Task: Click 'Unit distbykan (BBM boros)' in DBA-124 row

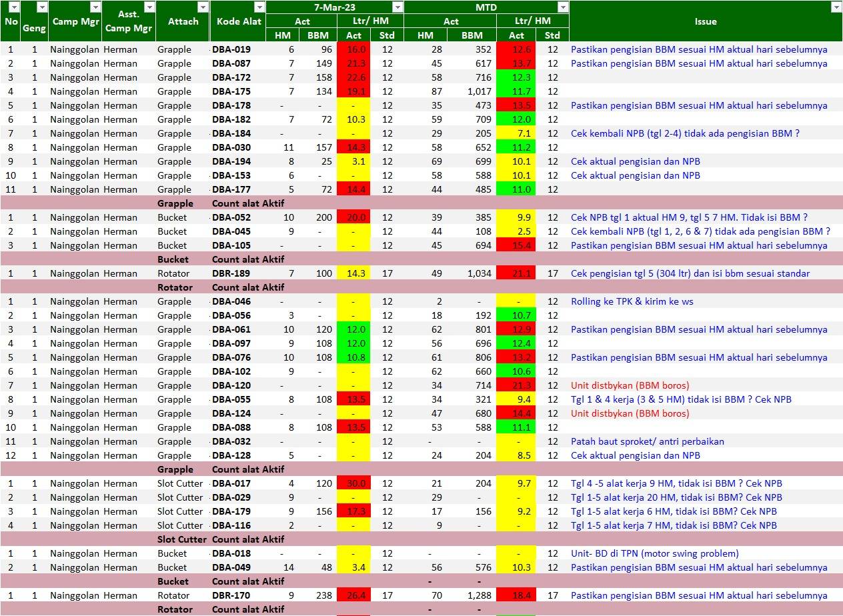Action: pyautogui.click(x=630, y=413)
